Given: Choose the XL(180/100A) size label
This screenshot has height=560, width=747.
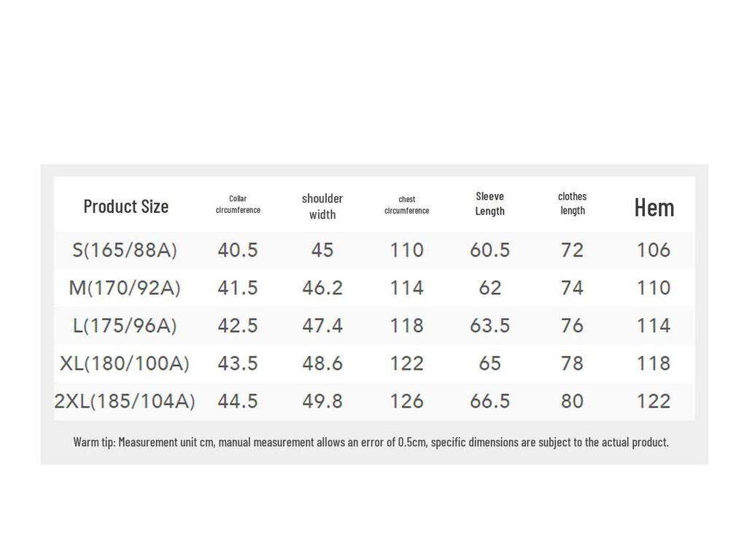Looking at the screenshot, I should pos(125,363).
